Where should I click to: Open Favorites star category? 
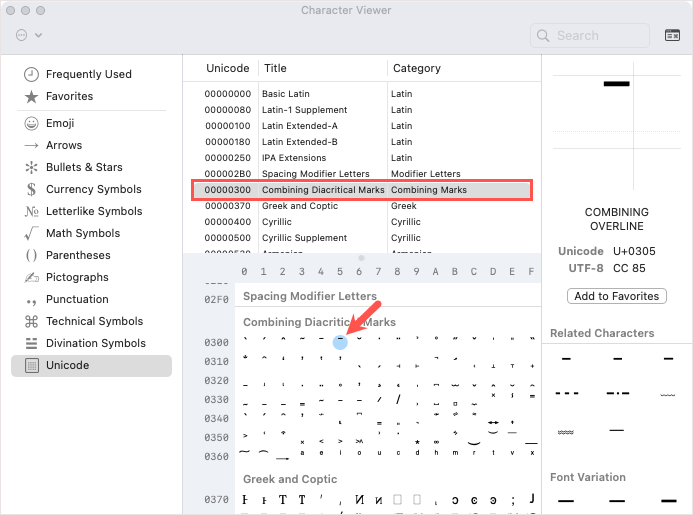pos(32,96)
